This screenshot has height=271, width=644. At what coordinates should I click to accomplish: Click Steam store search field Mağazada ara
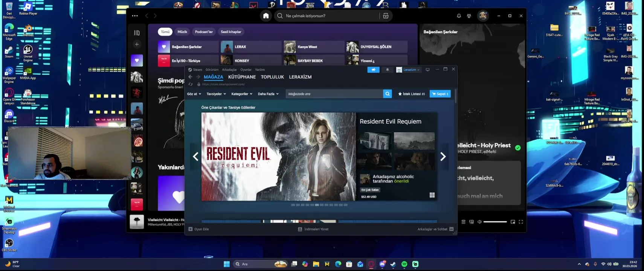click(x=334, y=94)
